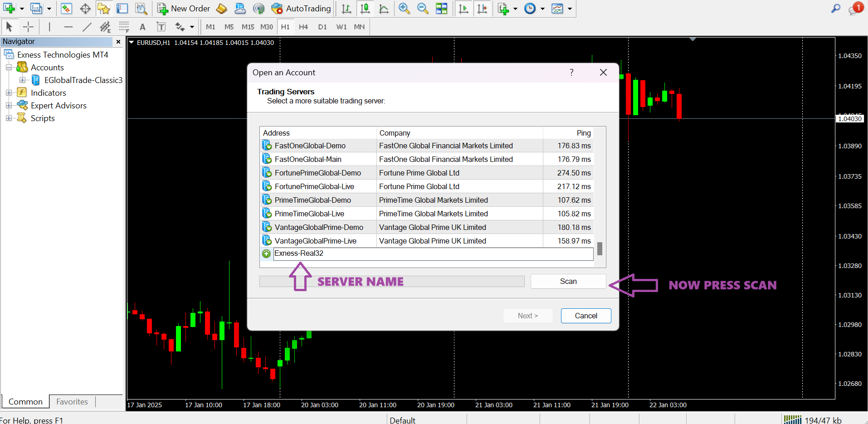Select the PrimeTimeGlobal-Live server row
This screenshot has height=424, width=868.
click(x=426, y=214)
